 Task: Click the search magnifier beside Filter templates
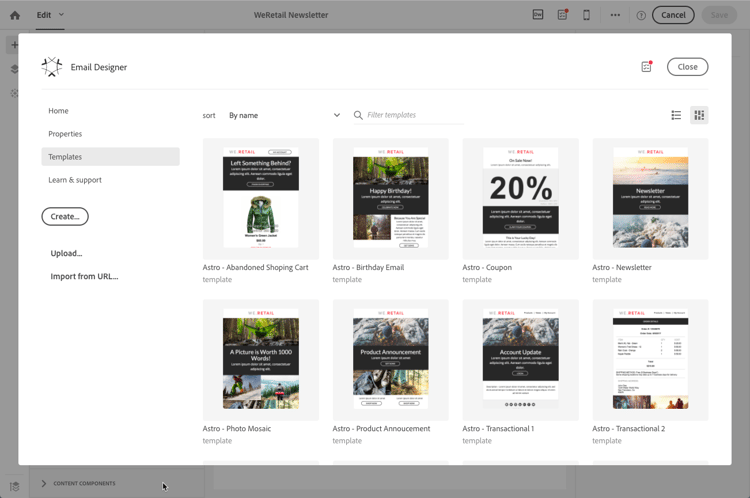(x=358, y=115)
